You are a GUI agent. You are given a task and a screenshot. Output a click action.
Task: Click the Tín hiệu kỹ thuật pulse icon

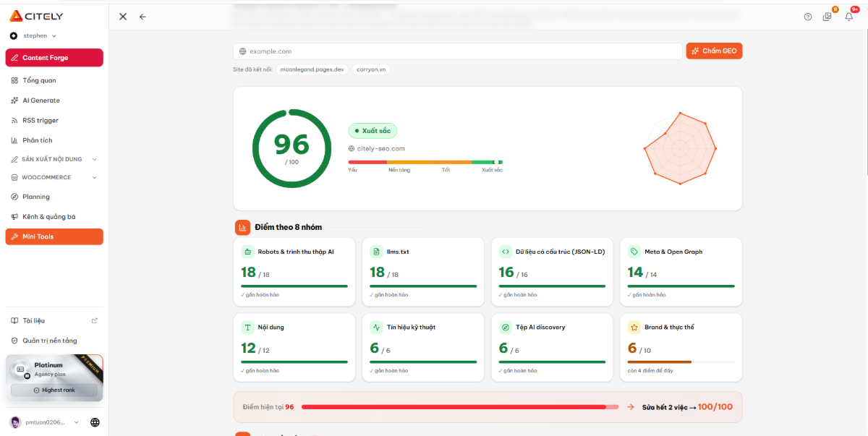pyautogui.click(x=376, y=327)
